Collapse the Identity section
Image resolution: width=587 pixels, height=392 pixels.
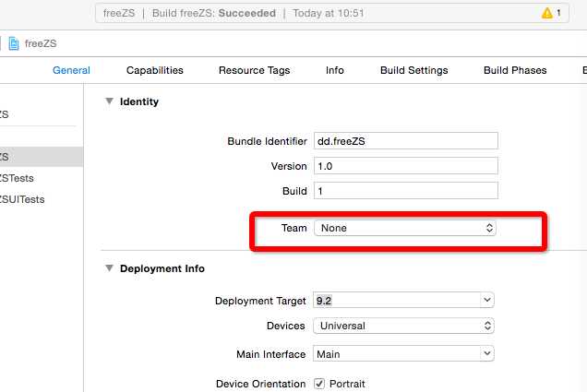coord(109,101)
